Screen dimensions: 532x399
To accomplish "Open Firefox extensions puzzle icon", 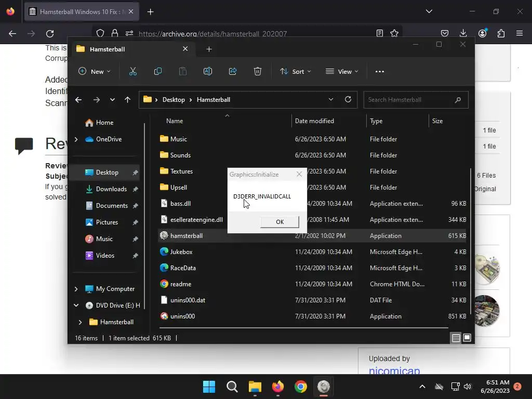I will [501, 33].
